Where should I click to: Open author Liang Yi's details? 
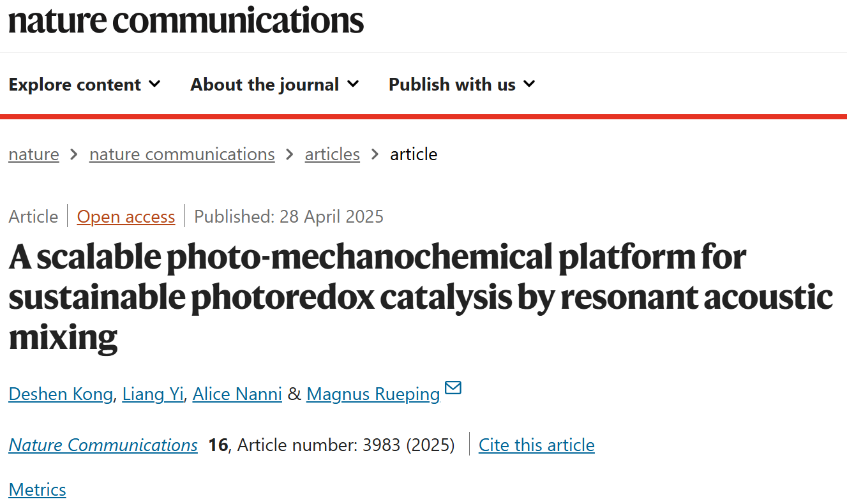pos(153,394)
